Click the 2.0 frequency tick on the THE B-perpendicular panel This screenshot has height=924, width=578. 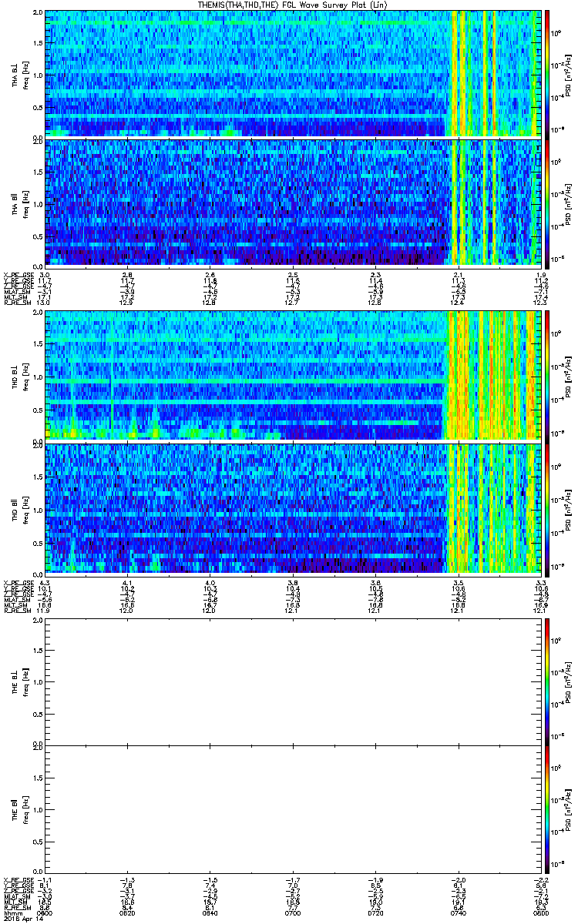click(38, 622)
